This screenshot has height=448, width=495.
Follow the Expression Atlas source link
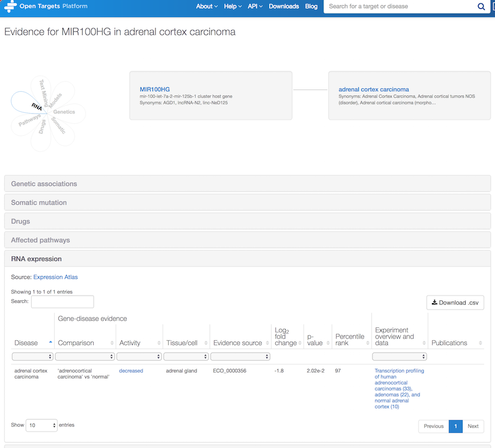(55, 277)
